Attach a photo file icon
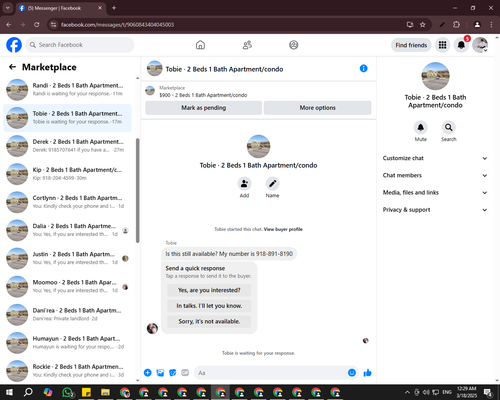Image resolution: width=500 pixels, height=400 pixels. pos(160,373)
